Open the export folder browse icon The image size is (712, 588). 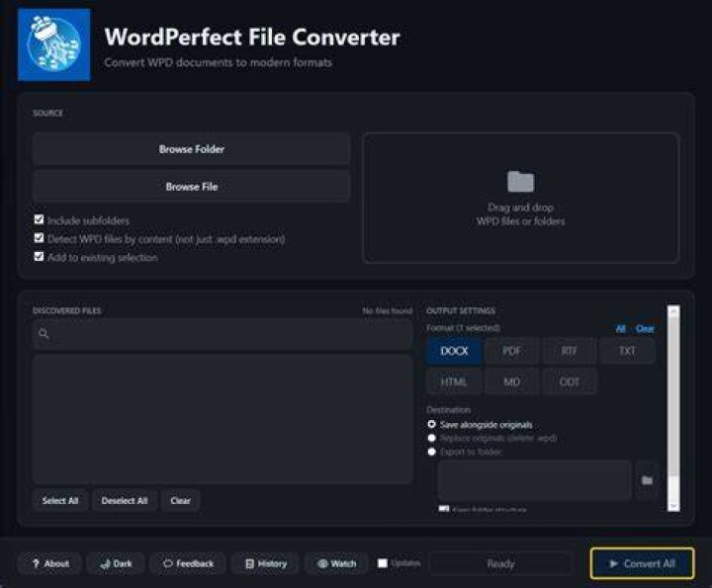[647, 480]
